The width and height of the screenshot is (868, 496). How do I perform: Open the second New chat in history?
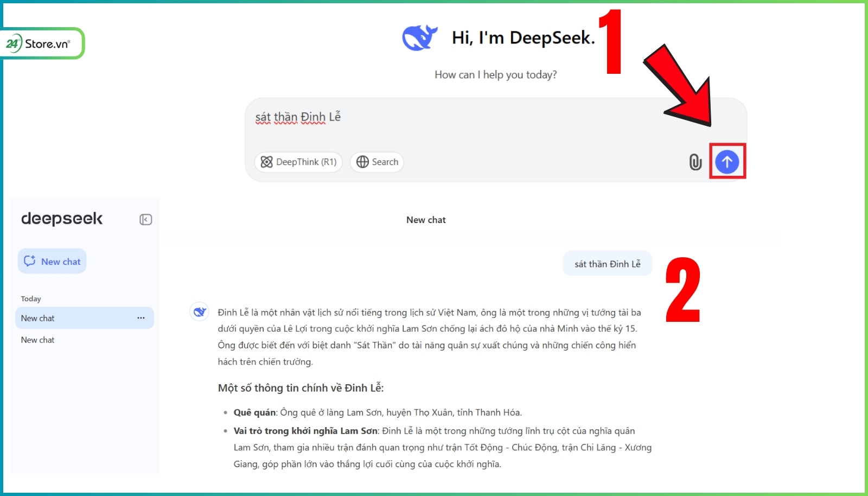[38, 340]
